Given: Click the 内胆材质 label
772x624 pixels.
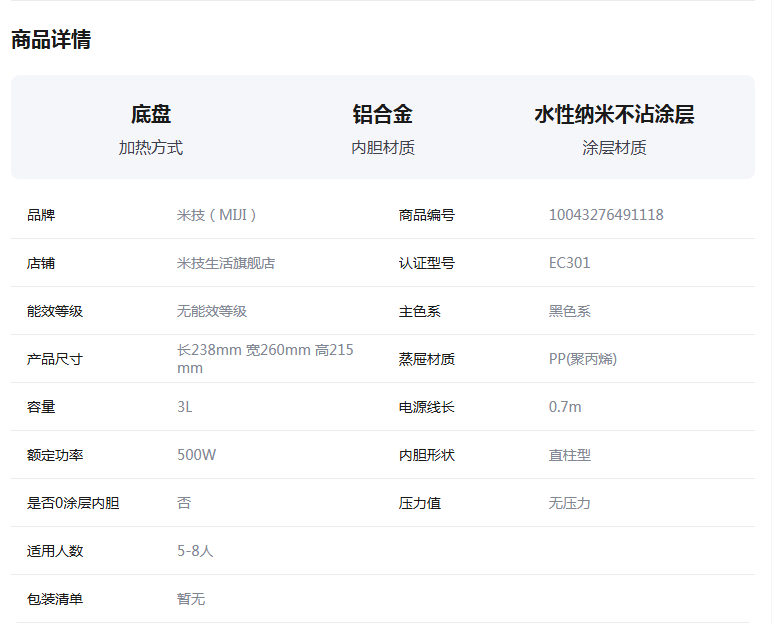Looking at the screenshot, I should click(x=383, y=148).
